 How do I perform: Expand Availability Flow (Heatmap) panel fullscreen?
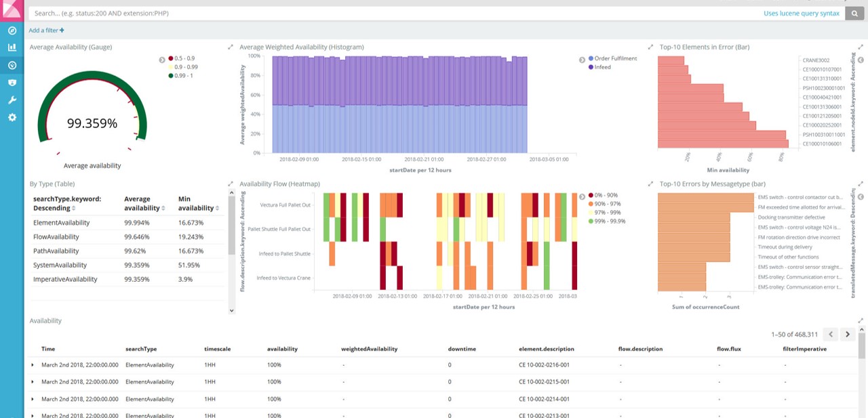pyautogui.click(x=650, y=184)
